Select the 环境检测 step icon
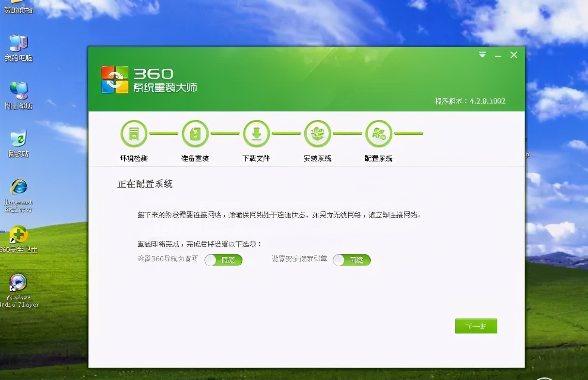The width and height of the screenshot is (588, 380). (x=133, y=133)
